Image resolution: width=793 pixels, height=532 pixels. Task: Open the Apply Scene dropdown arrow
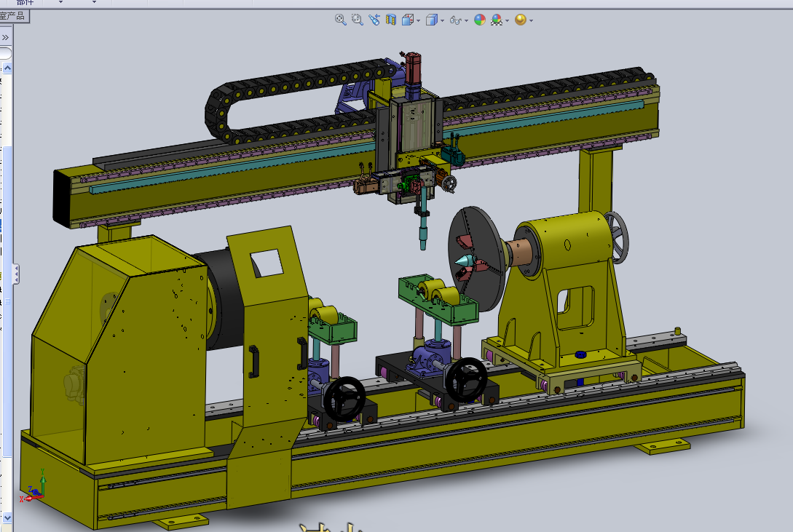pos(507,21)
